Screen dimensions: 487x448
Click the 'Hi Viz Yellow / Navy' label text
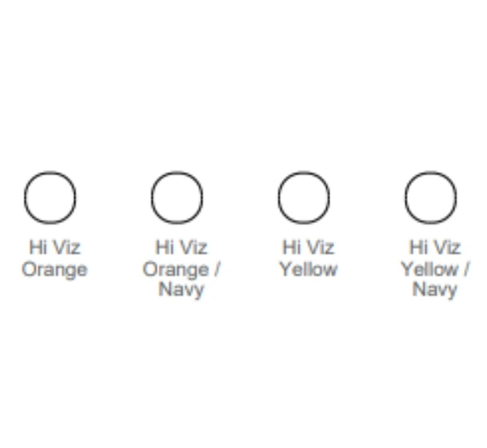coord(435,269)
